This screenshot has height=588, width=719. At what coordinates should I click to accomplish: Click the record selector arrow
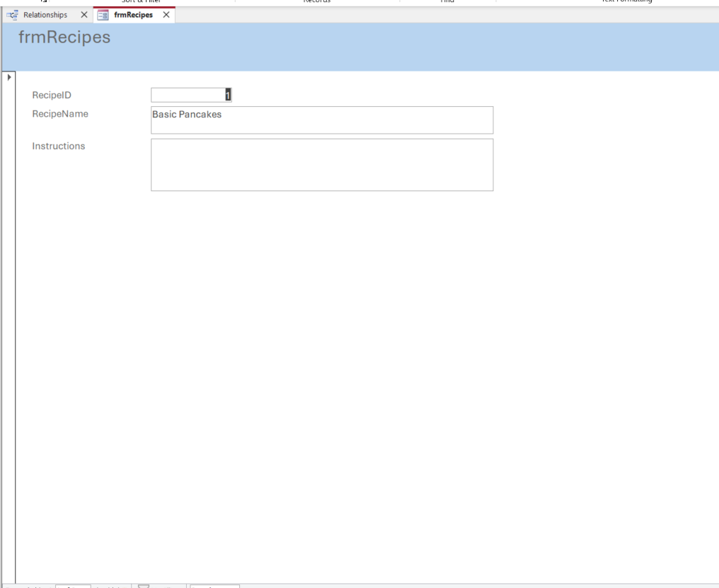(x=8, y=77)
